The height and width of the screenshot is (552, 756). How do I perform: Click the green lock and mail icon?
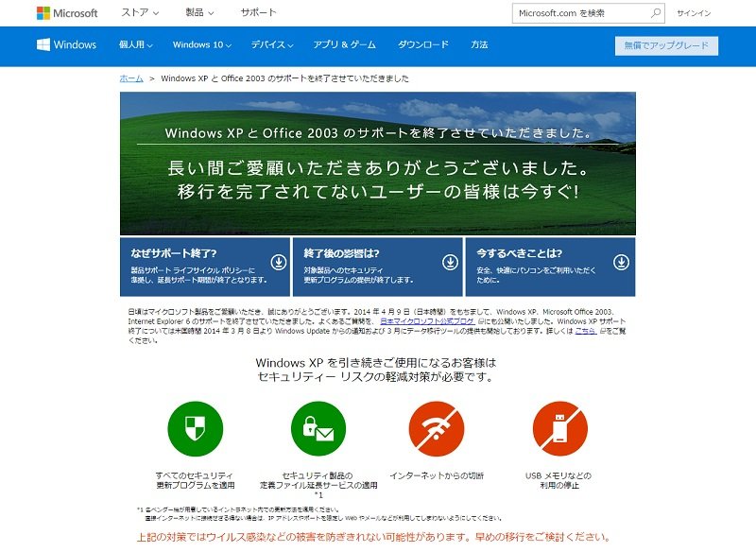[x=318, y=428]
